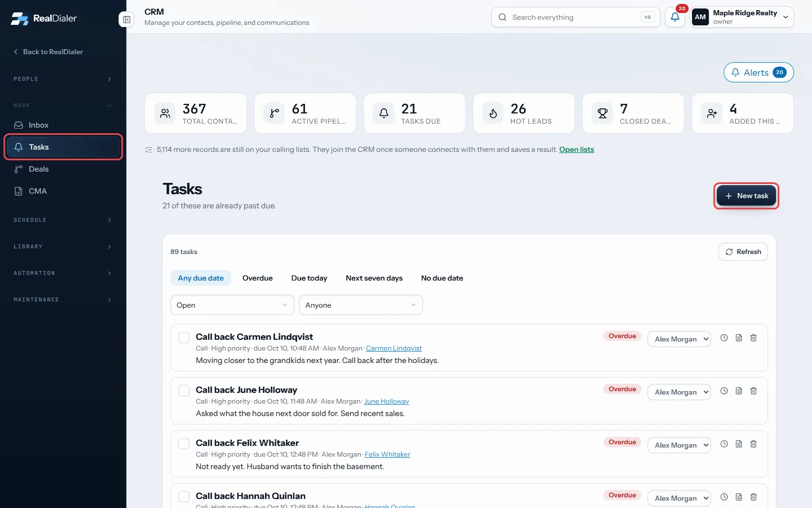The image size is (812, 508).
Task: Open Deals in the sidebar
Action: click(x=63, y=169)
